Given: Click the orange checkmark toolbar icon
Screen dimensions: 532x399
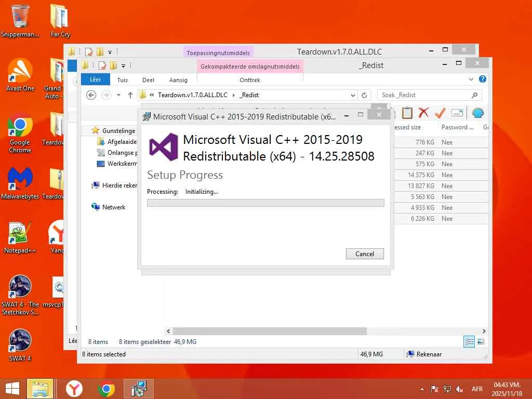Looking at the screenshot, I should pos(440,113).
